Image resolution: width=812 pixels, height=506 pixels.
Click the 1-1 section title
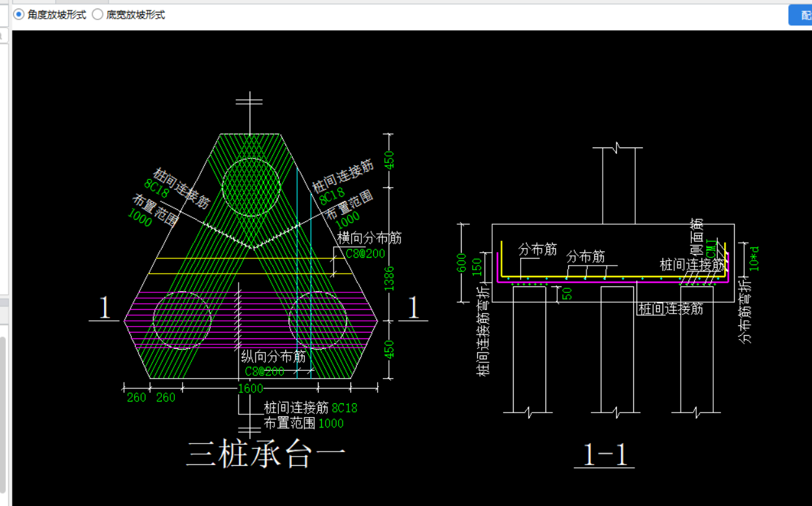(x=605, y=455)
